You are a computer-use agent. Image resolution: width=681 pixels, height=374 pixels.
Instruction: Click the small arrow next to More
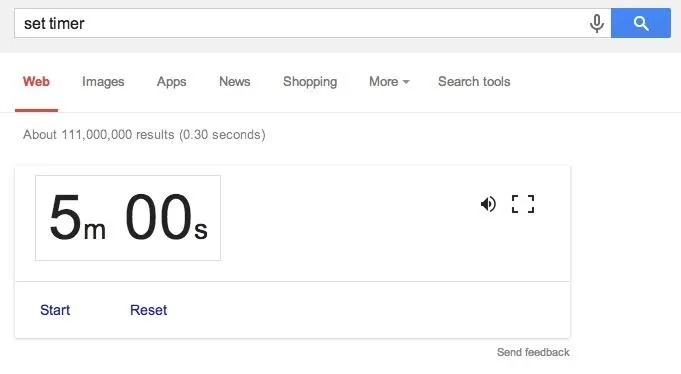point(406,82)
